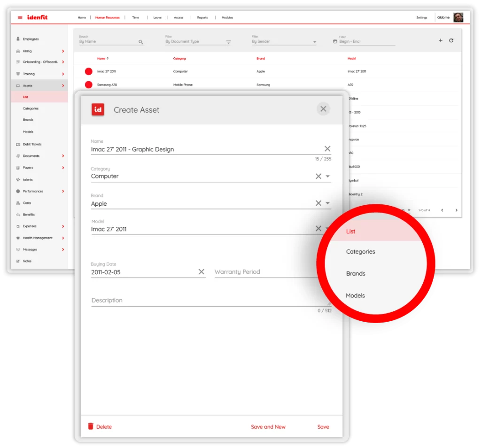Open the Time menu in top navigation

tap(135, 18)
